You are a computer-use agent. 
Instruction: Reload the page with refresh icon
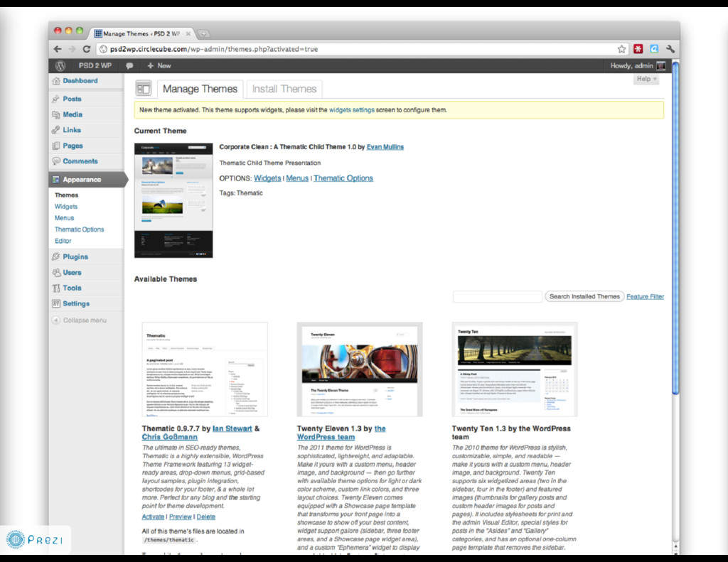[86, 49]
